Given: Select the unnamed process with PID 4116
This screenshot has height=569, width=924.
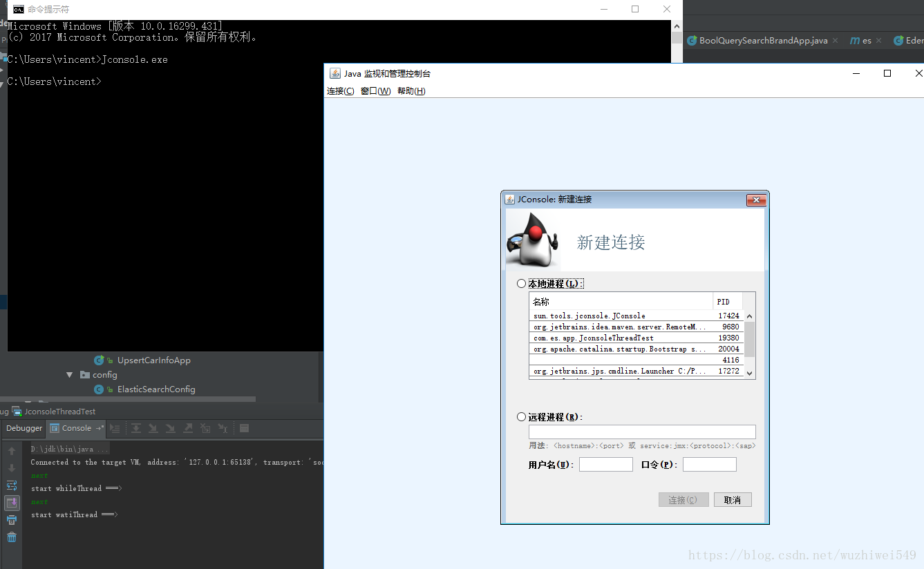Looking at the screenshot, I should [637, 360].
